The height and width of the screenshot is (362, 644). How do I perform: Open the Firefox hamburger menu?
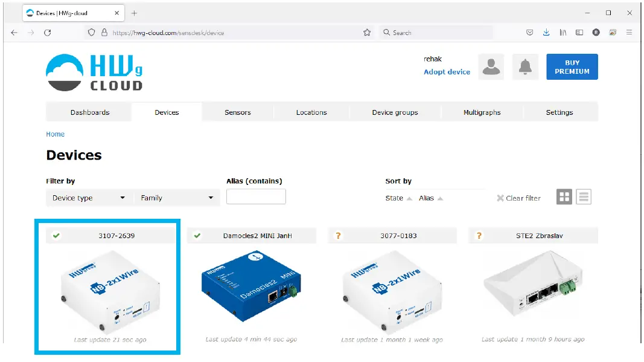[x=630, y=32]
